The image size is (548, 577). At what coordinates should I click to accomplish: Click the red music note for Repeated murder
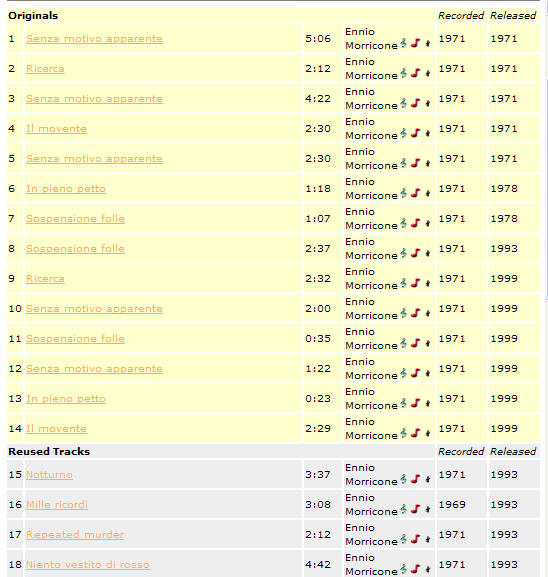click(x=416, y=539)
